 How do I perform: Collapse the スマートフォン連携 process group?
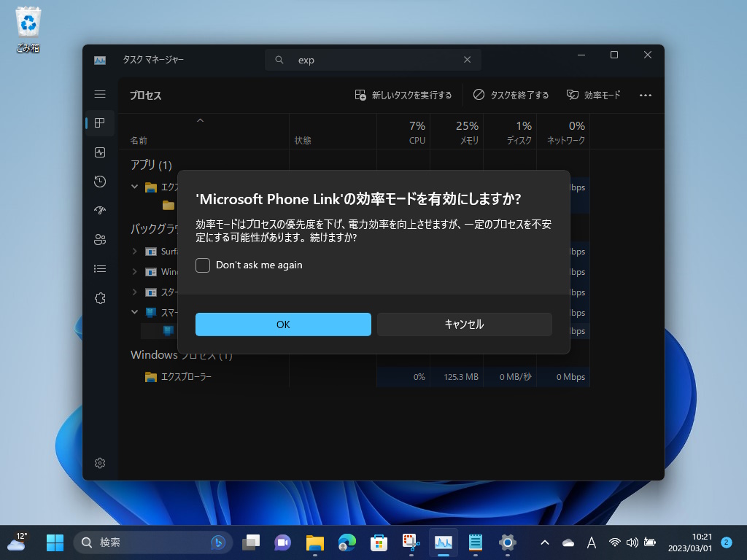pos(134,313)
